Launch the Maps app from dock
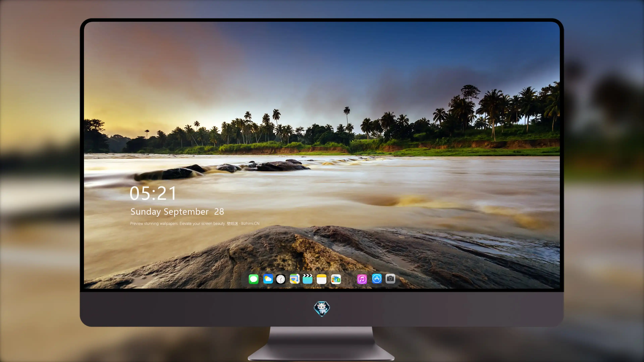 tap(294, 279)
